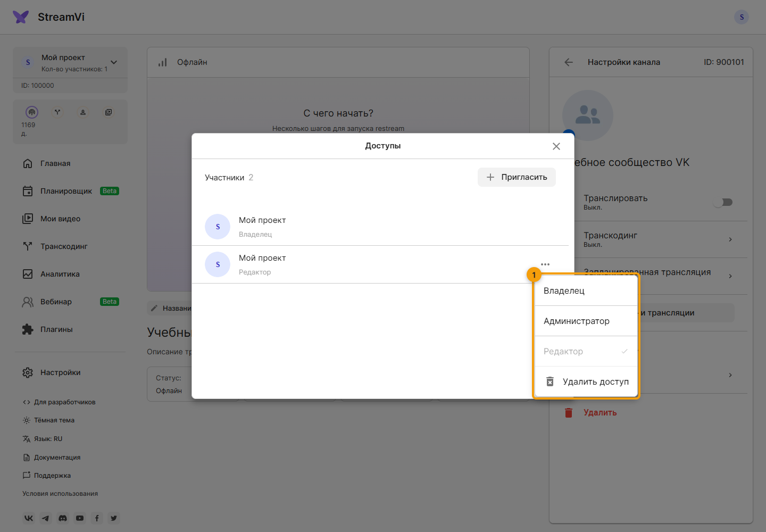Select the Редактор role option
The image size is (766, 532).
coord(586,352)
